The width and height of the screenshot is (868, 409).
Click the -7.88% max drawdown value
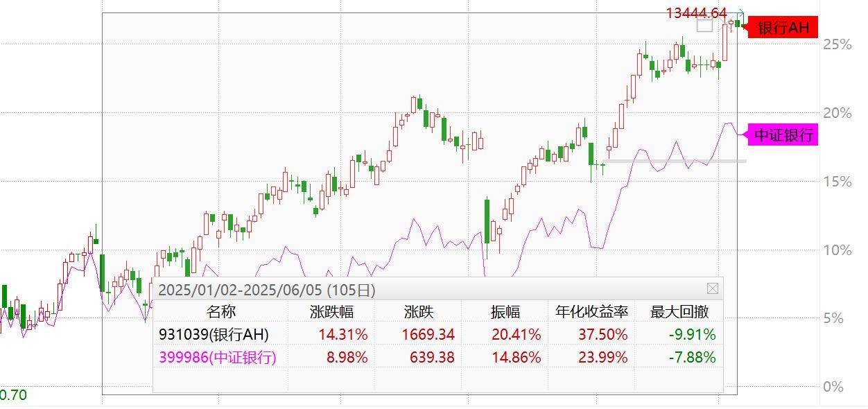[x=692, y=357]
